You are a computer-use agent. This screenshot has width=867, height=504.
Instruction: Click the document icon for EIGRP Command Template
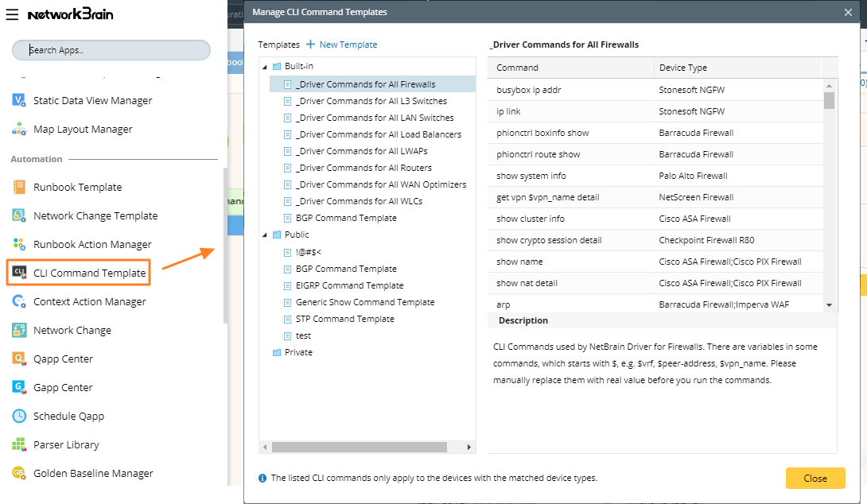[287, 285]
